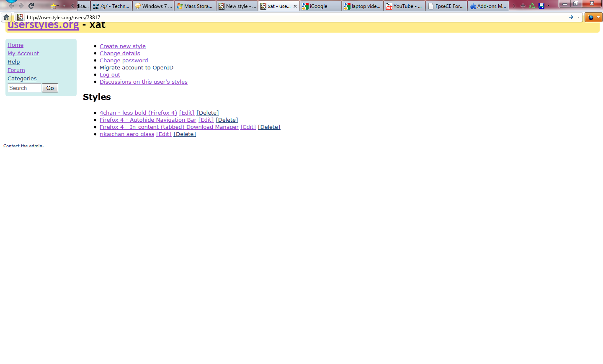Switch to the 'New style - ...' tab
The height and width of the screenshot is (364, 603).
(x=237, y=6)
